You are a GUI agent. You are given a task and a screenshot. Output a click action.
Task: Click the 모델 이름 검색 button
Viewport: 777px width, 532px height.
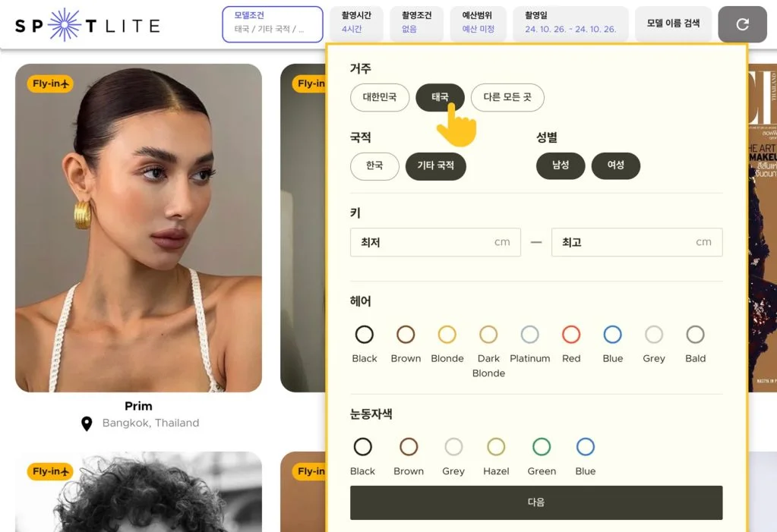[673, 24]
